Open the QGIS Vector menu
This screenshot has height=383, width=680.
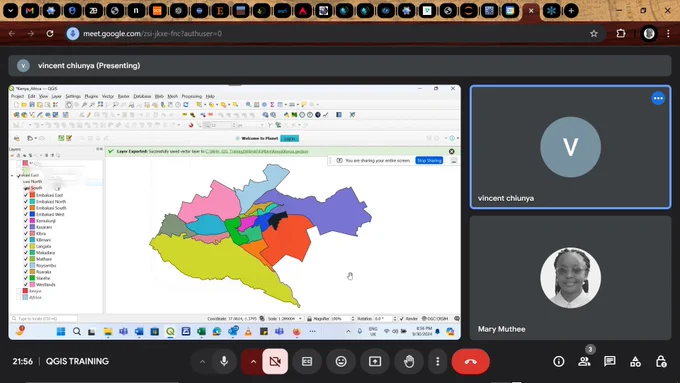click(x=108, y=96)
